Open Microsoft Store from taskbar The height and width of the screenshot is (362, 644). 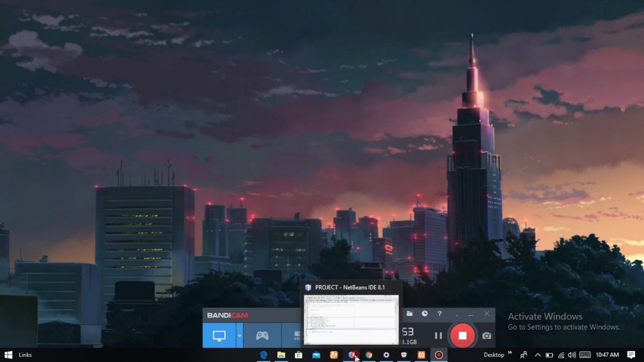point(298,355)
